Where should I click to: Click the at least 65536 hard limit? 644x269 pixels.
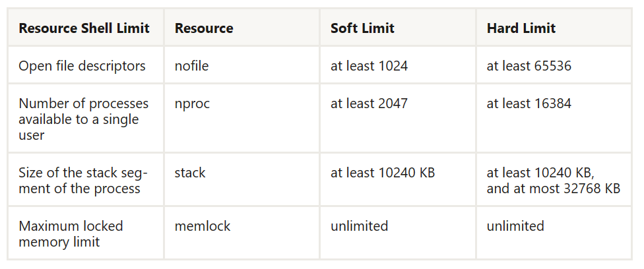pyautogui.click(x=529, y=66)
